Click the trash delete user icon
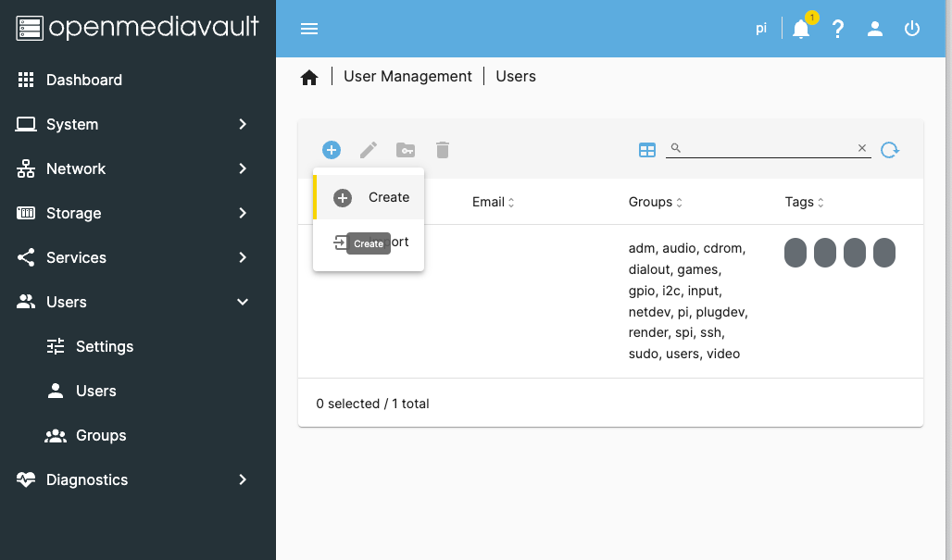The image size is (952, 560). 443,150
